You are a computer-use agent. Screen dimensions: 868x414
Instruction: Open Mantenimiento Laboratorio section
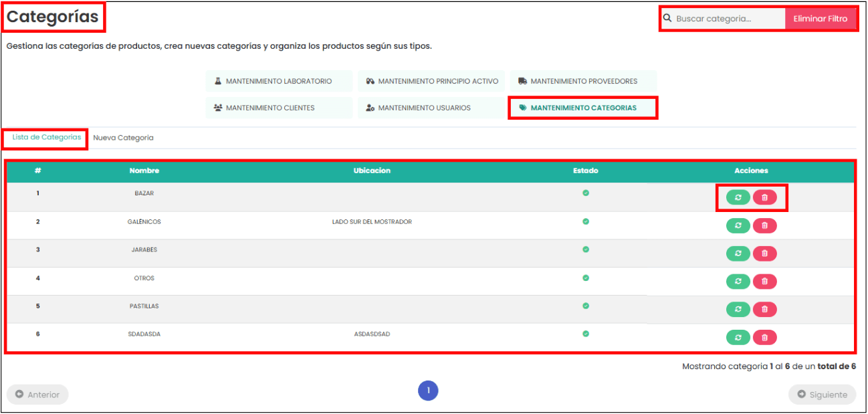pyautogui.click(x=279, y=82)
